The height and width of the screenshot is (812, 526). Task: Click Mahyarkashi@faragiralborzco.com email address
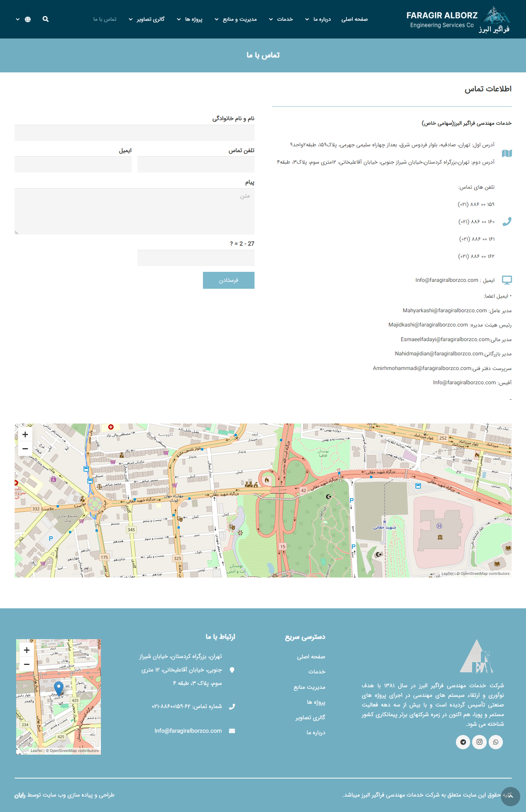[445, 311]
